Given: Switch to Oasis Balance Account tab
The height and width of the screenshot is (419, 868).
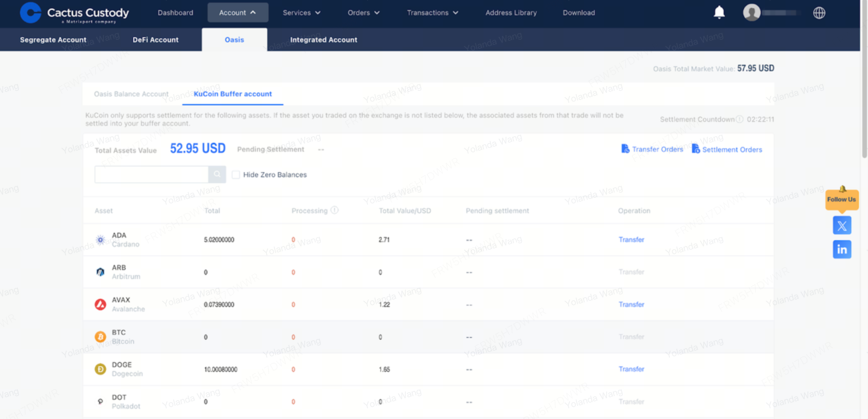Looking at the screenshot, I should [x=131, y=94].
